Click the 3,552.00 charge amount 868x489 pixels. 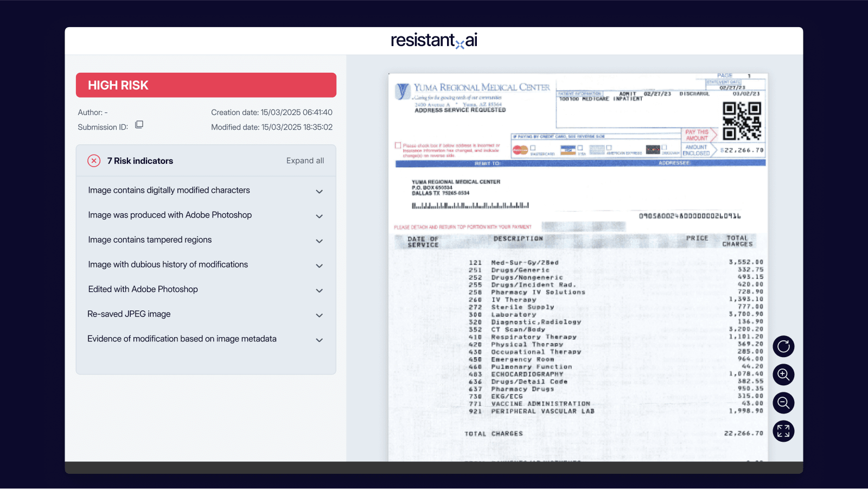pyautogui.click(x=746, y=262)
